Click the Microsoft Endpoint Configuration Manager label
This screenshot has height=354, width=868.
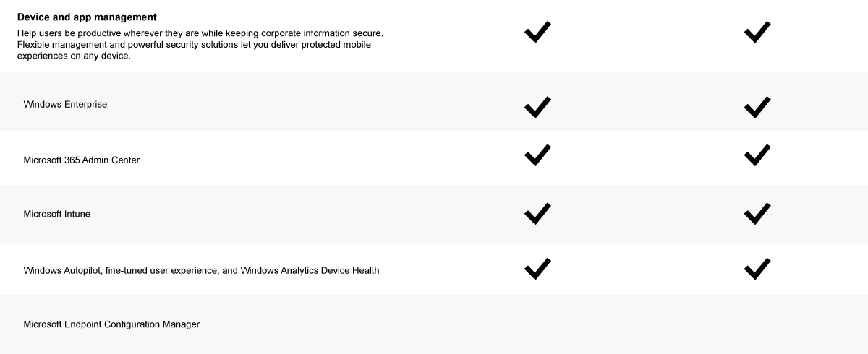(111, 324)
